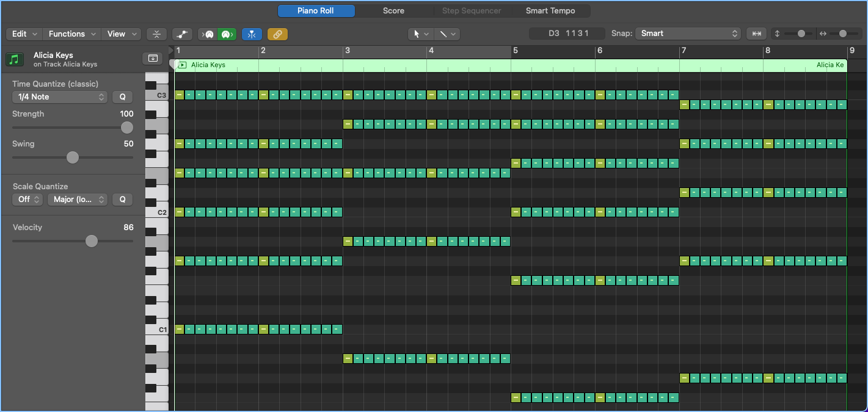This screenshot has width=868, height=412.
Task: Click the D3 position display field
Action: click(x=567, y=34)
